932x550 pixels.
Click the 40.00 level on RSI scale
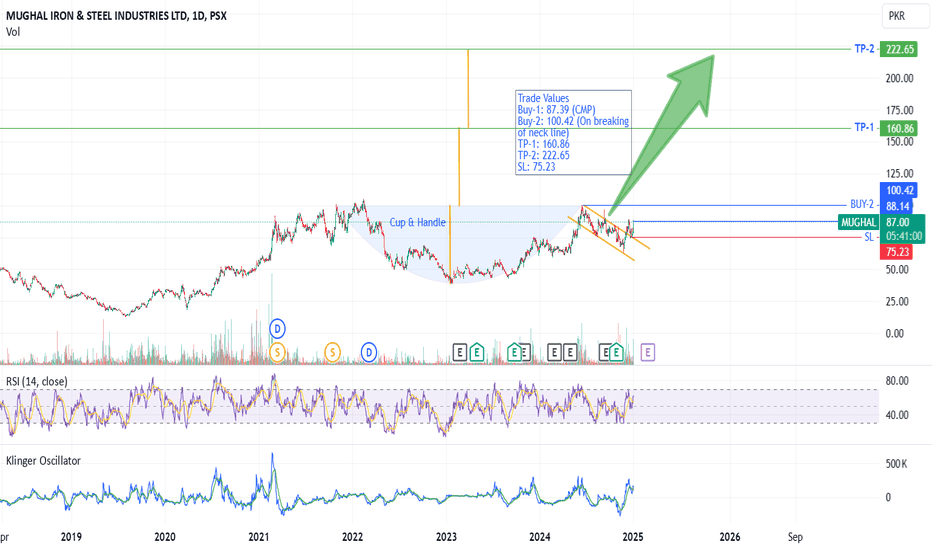coord(897,415)
